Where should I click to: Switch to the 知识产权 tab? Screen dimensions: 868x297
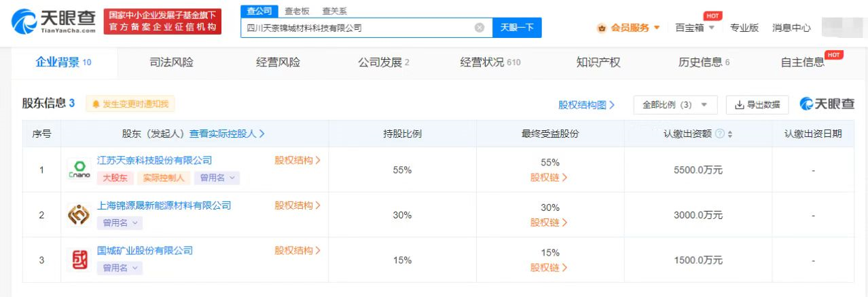[598, 62]
